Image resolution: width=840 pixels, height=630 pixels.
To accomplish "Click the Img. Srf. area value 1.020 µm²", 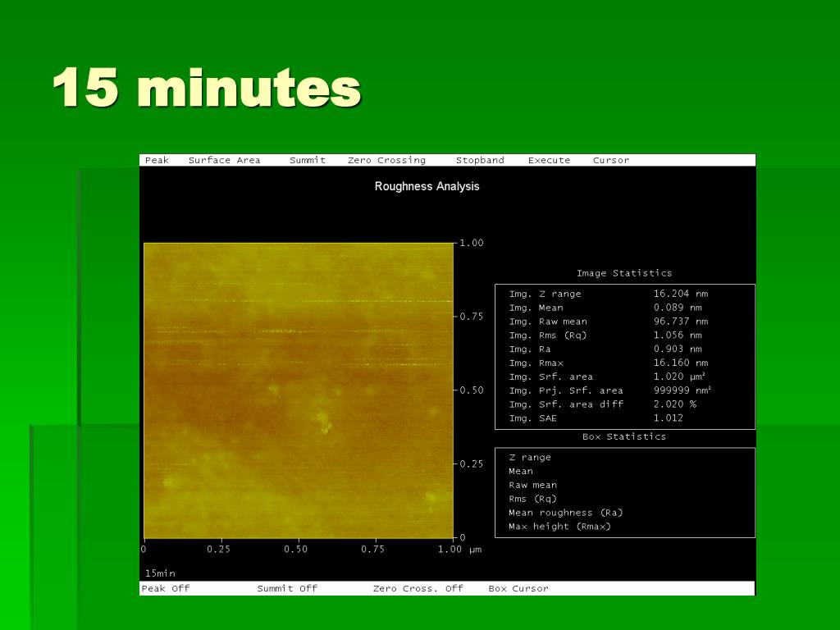I will [679, 377].
